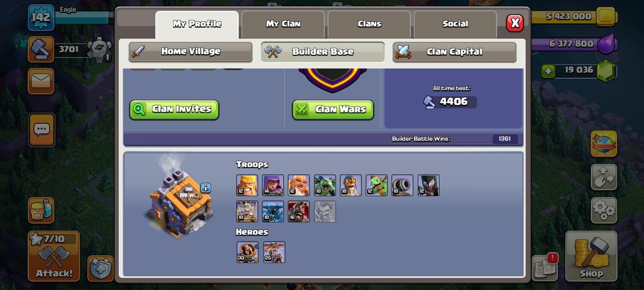Open the army barbarian elixir icon
Image resolution: width=644 pixels, height=290 pixels.
tap(41, 210)
